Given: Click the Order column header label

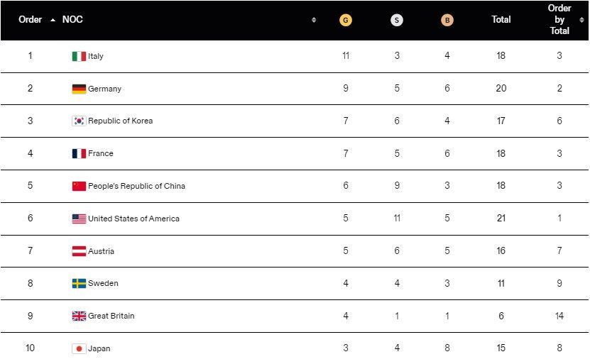Looking at the screenshot, I should tap(31, 20).
